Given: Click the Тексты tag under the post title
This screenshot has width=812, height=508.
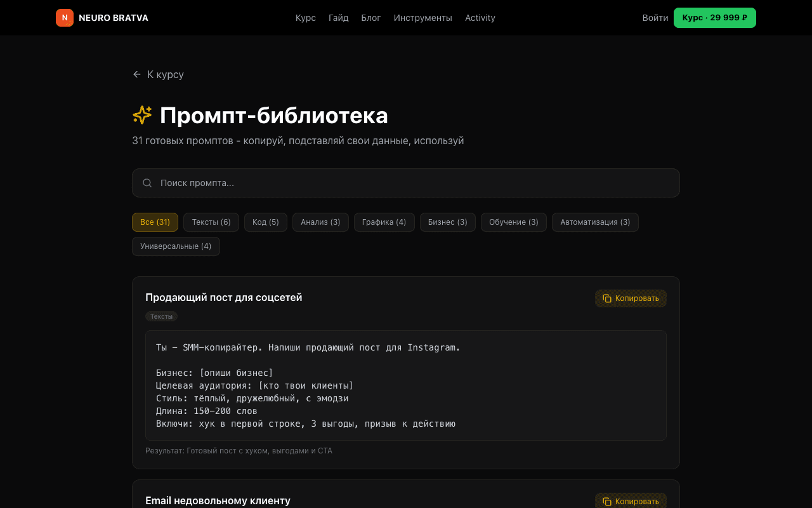Looking at the screenshot, I should tap(161, 316).
